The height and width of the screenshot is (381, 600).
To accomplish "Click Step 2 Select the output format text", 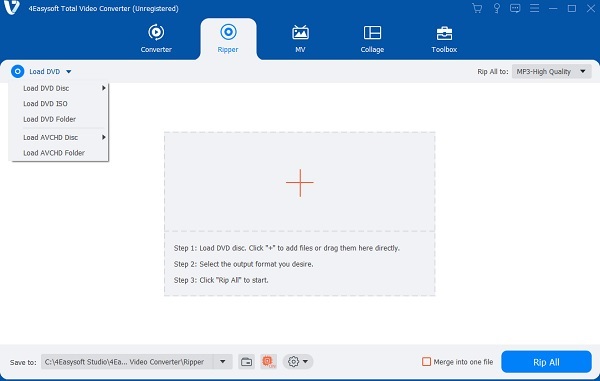I will click(x=243, y=264).
